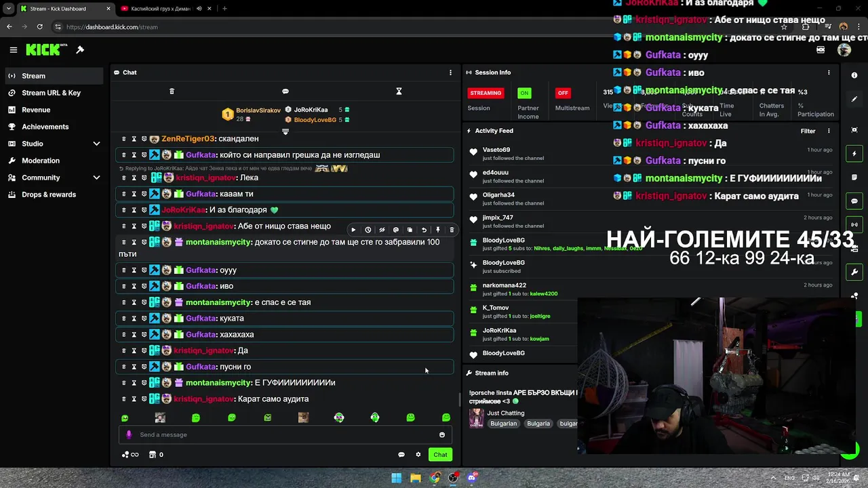The width and height of the screenshot is (868, 488).
Task: Click the trash icon under Chat header
Action: pos(172,91)
